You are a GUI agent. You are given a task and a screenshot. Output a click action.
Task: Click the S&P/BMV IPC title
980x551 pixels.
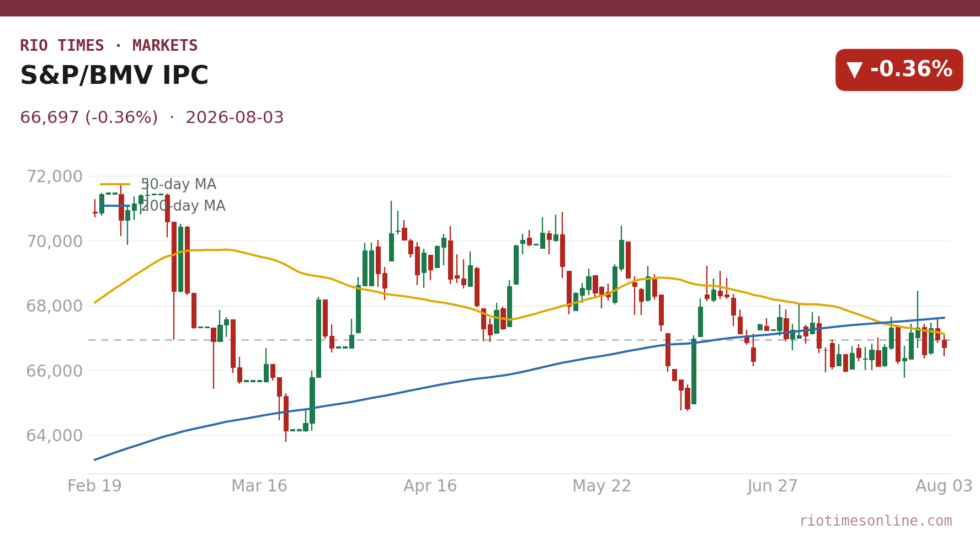coord(114,76)
